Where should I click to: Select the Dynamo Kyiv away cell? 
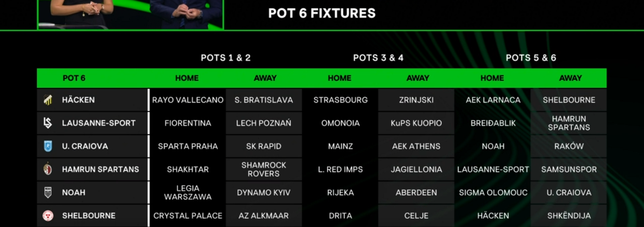[x=264, y=193]
